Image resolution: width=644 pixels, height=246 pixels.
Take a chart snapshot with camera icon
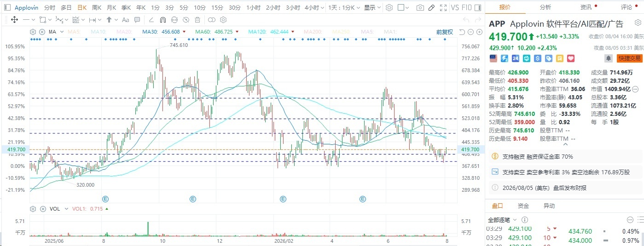(420, 8)
